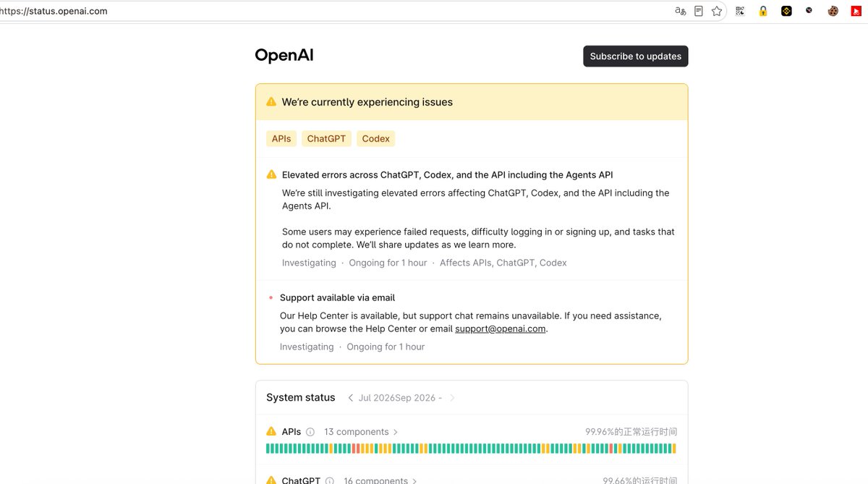868x484 pixels.
Task: Click the yellow padlock extension icon
Action: (x=763, y=11)
